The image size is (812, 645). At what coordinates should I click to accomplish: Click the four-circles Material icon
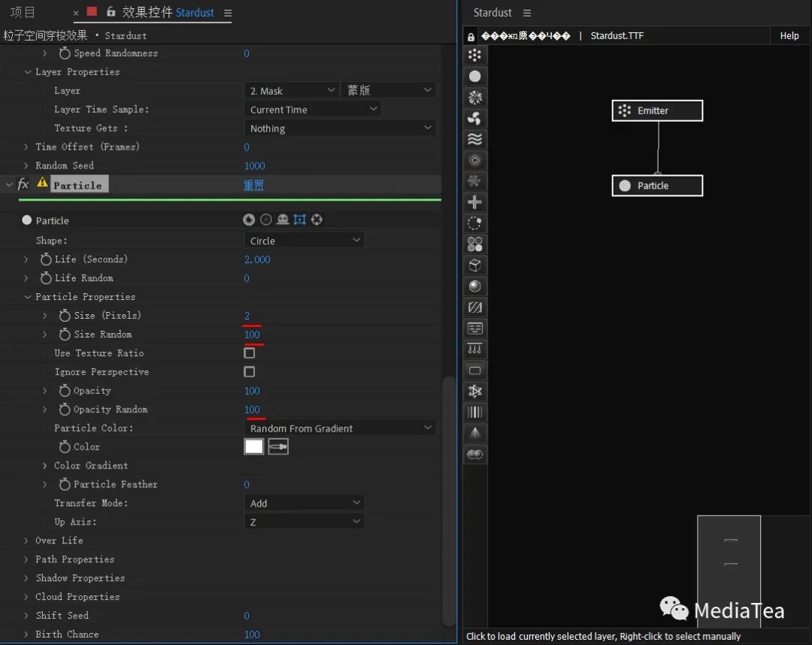tap(474, 244)
